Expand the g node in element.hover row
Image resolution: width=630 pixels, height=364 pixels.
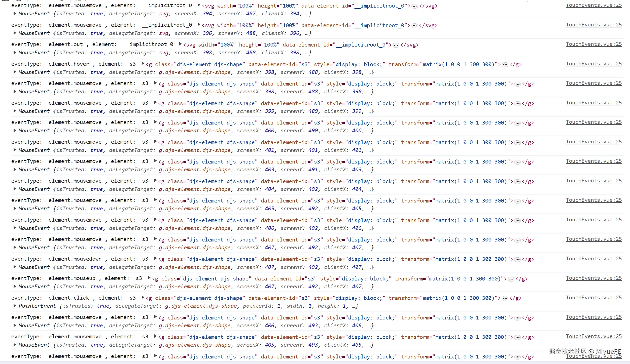pos(143,64)
